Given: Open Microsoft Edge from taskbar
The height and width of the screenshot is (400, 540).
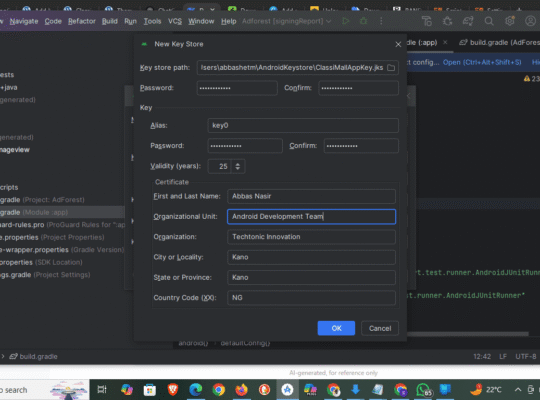Looking at the screenshot, I should point(196,390).
